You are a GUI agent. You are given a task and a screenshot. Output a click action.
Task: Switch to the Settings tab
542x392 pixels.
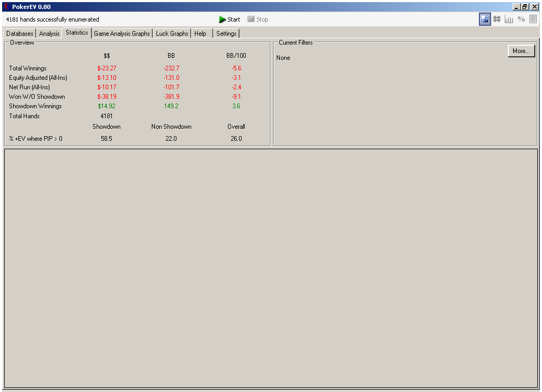point(226,34)
